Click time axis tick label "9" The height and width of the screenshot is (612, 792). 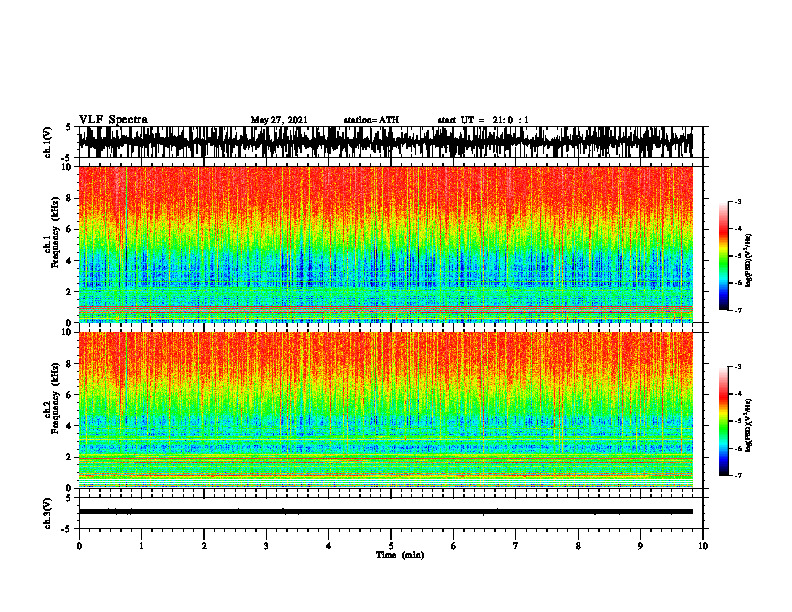click(x=640, y=546)
